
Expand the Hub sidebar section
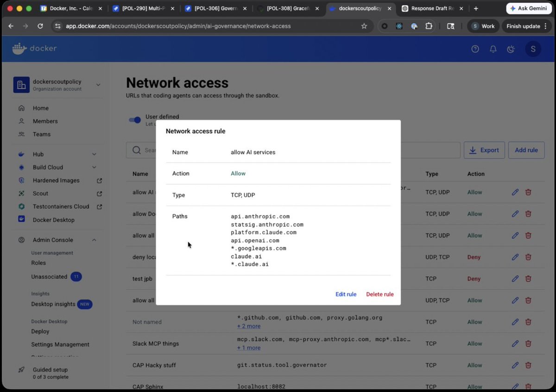point(94,154)
